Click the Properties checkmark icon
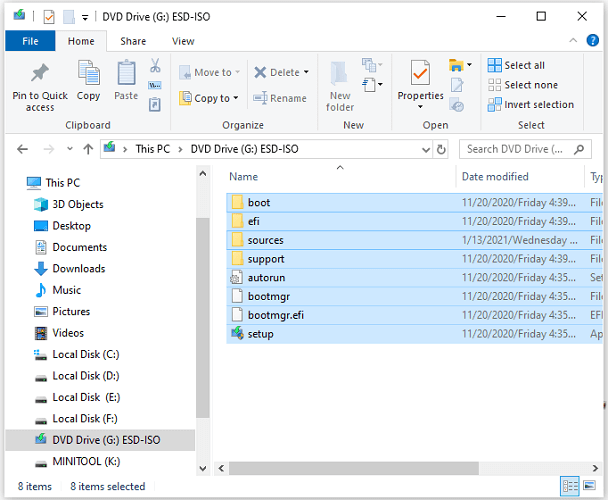The image size is (608, 500). (420, 73)
